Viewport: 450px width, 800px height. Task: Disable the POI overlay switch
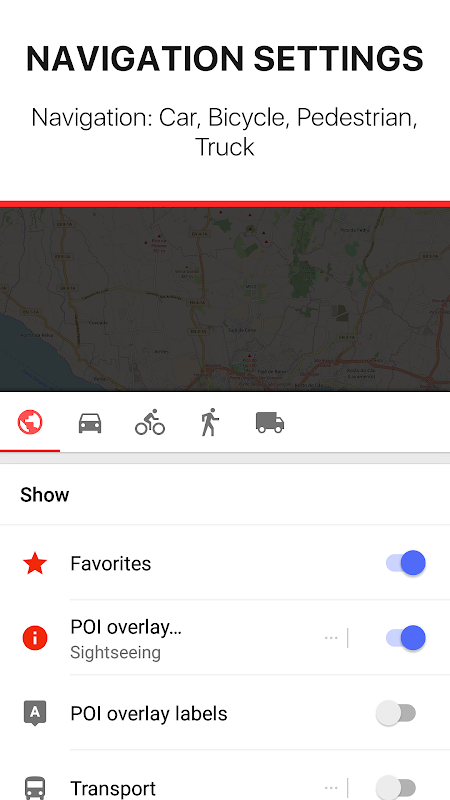click(x=406, y=638)
